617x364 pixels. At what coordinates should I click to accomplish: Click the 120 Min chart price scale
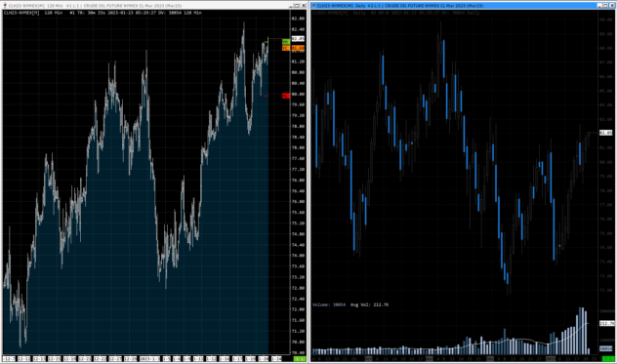[298, 185]
